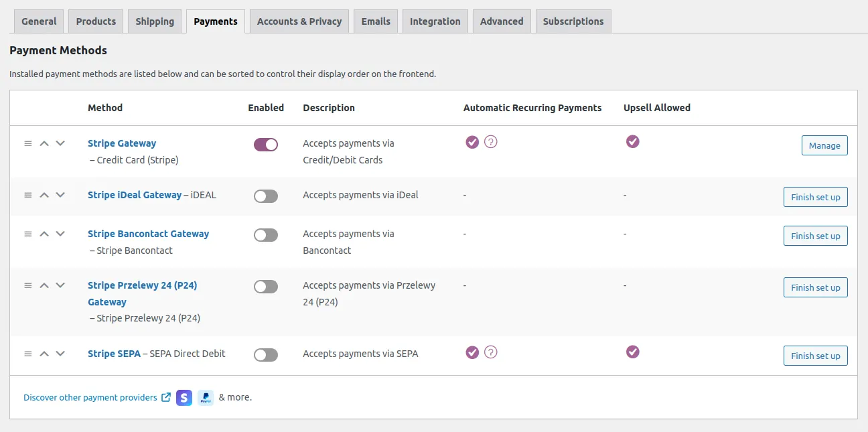Move Stripe SEPA up with arrow

click(44, 354)
